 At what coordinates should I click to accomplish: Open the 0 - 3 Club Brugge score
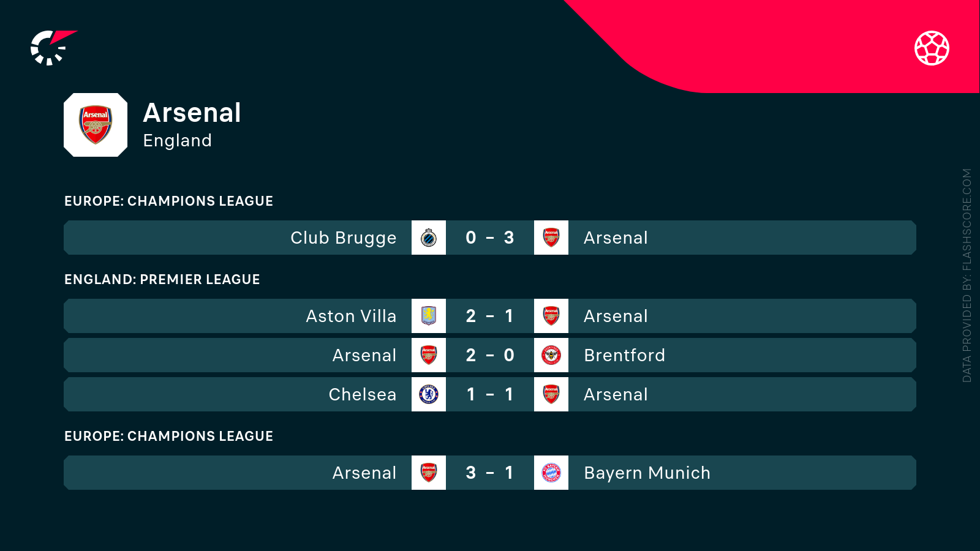click(490, 238)
